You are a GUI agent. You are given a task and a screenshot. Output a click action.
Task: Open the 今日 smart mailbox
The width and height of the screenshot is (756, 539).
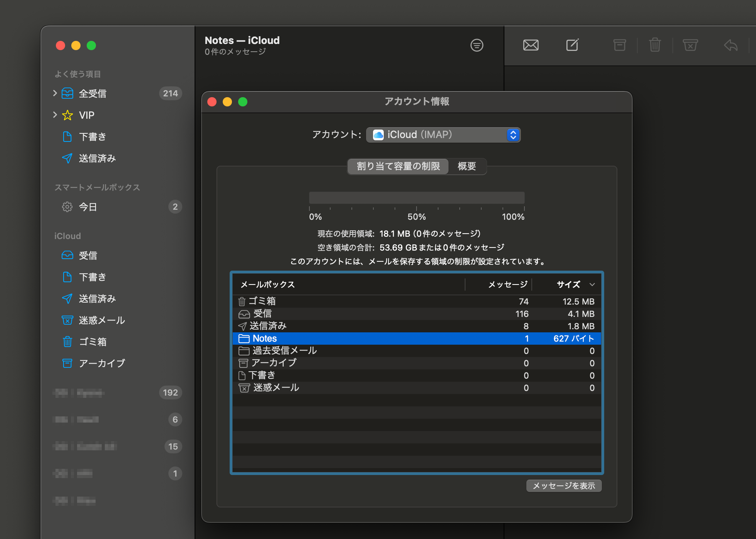coord(88,207)
